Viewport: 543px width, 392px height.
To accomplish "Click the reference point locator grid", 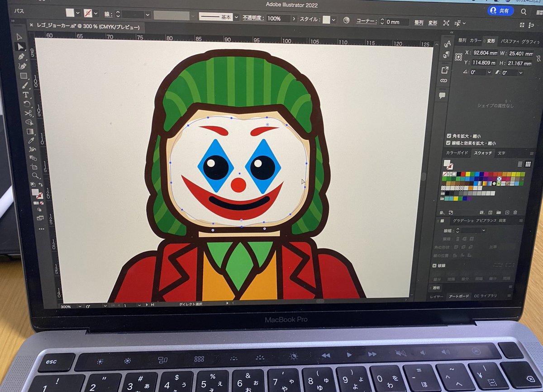I will [x=459, y=57].
